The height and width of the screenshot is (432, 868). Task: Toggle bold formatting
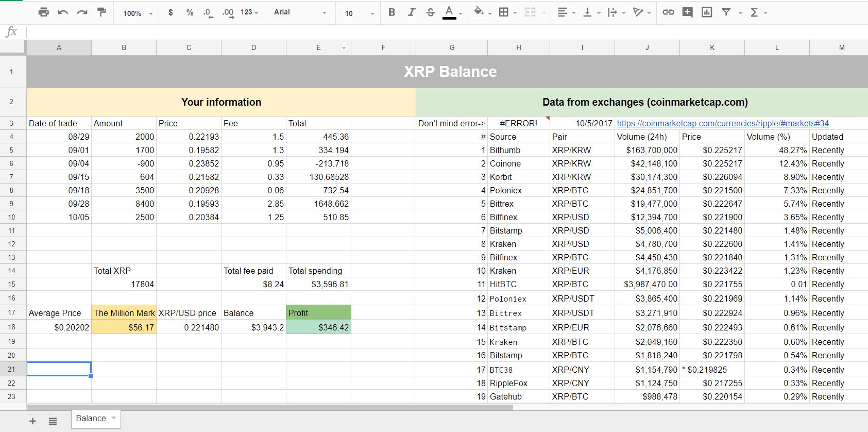coord(392,12)
